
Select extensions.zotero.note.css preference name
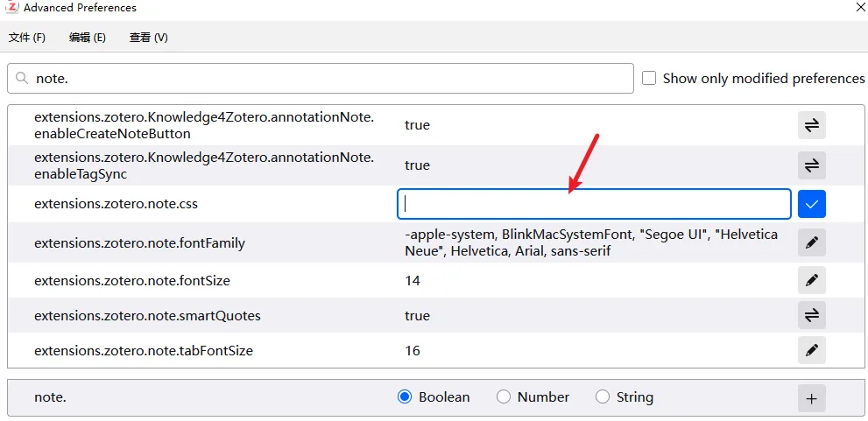[x=116, y=204]
